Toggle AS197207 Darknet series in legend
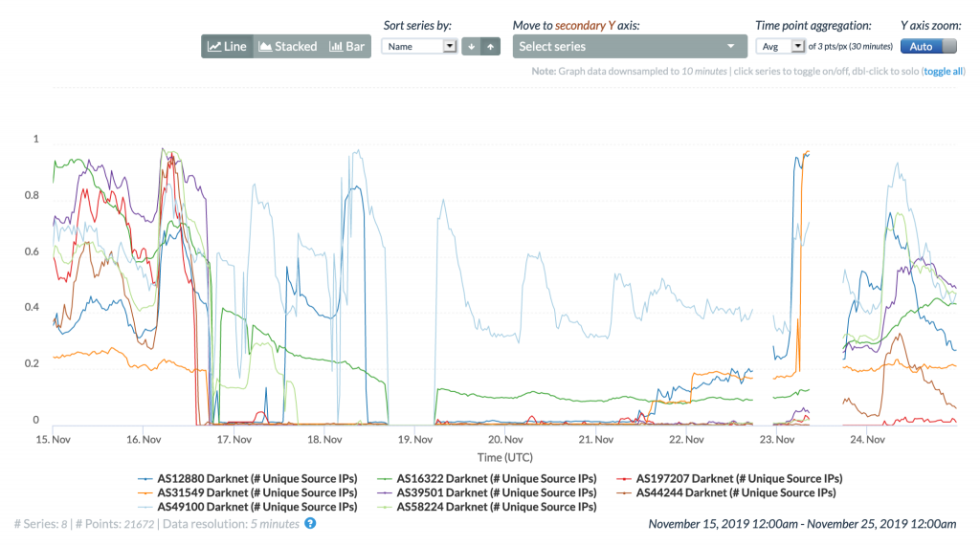Screen dimensions: 980x546 [729, 478]
